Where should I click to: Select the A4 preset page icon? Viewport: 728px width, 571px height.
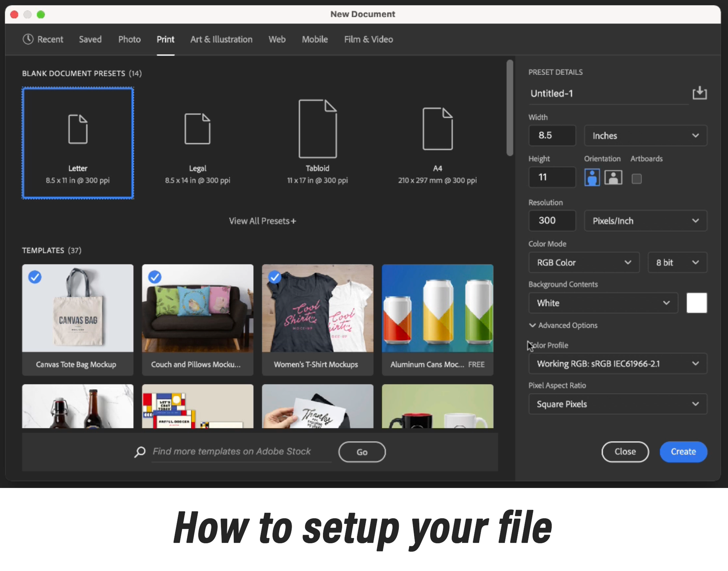pyautogui.click(x=437, y=129)
